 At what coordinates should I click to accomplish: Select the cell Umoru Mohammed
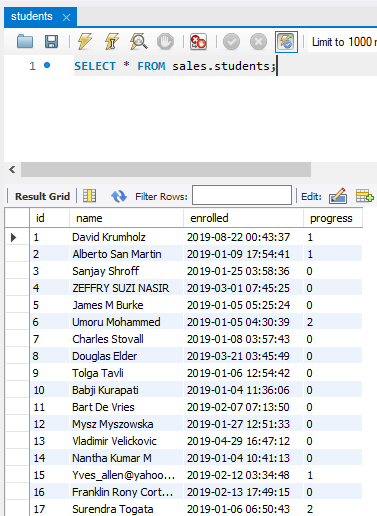[x=126, y=322]
